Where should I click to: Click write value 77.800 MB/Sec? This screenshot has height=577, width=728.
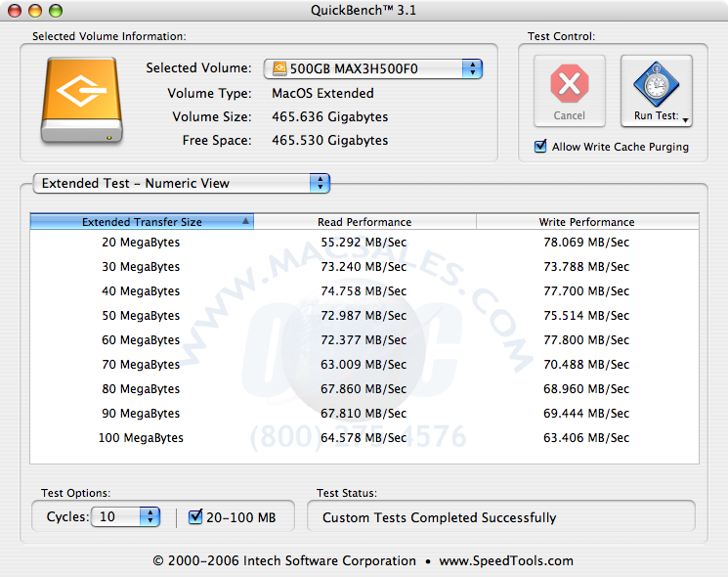pos(586,340)
